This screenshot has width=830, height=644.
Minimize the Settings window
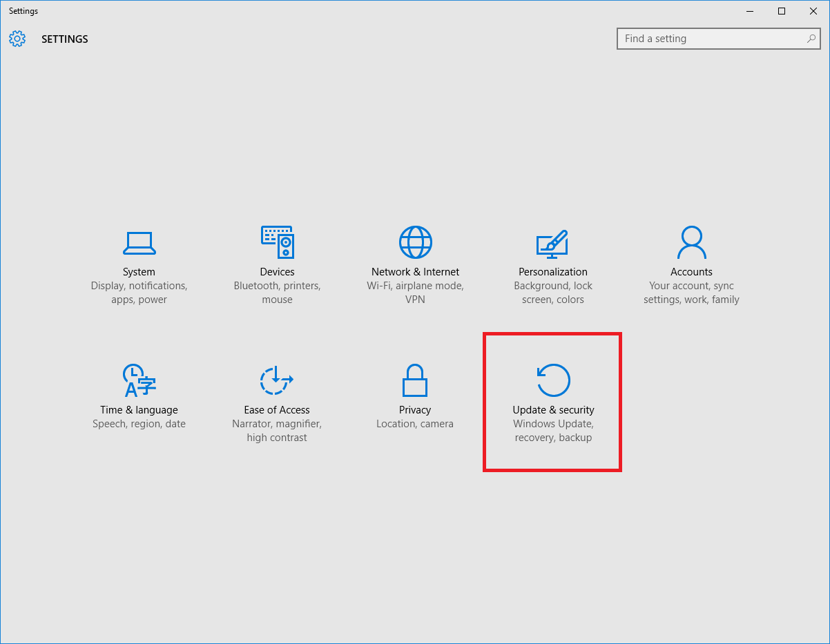pyautogui.click(x=750, y=11)
